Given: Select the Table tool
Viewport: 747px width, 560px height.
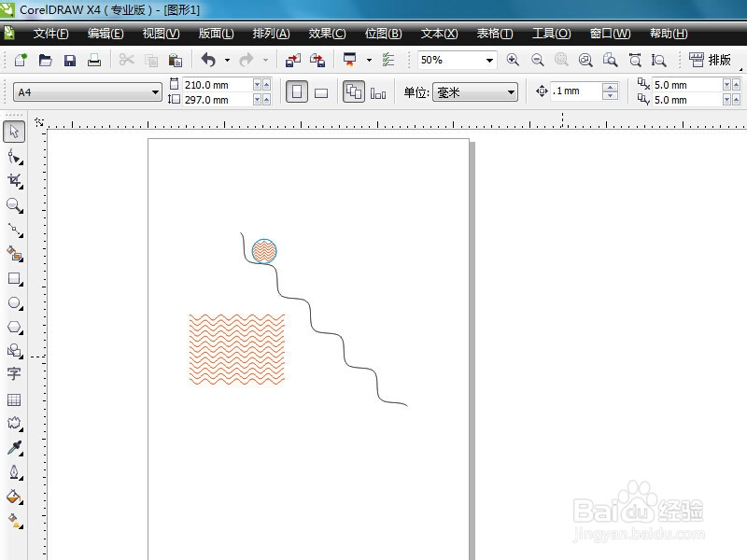Looking at the screenshot, I should click(x=14, y=399).
